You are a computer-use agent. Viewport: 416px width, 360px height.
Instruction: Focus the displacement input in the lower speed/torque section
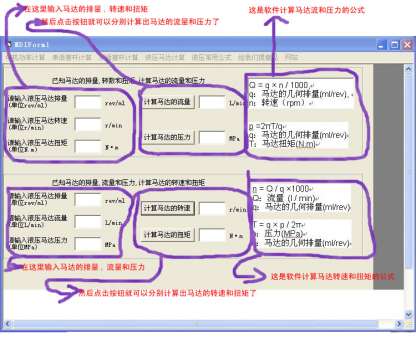[x=88, y=200]
